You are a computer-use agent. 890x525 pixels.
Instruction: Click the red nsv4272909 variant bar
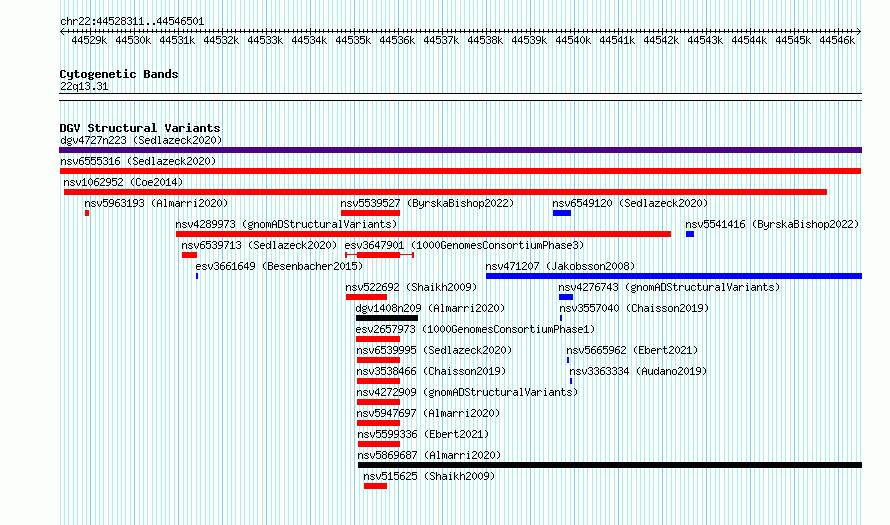[x=379, y=402]
